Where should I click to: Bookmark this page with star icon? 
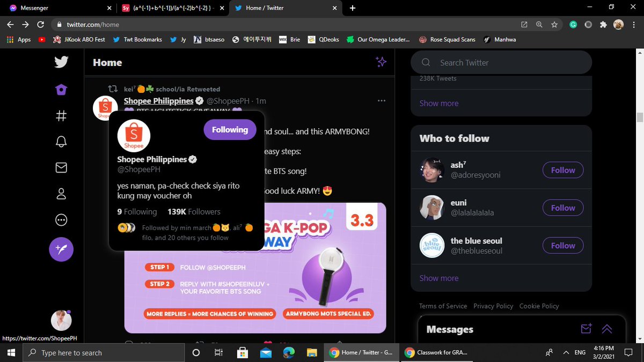point(554,24)
